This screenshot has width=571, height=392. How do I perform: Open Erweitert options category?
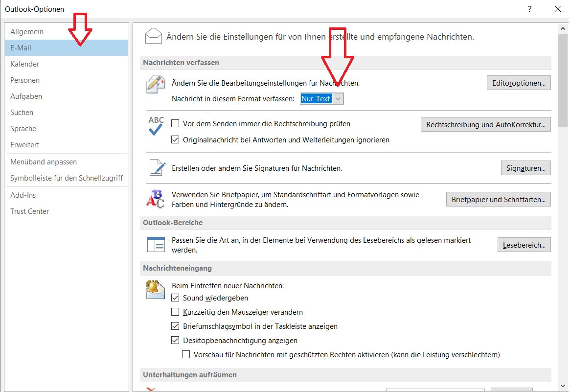67,145
